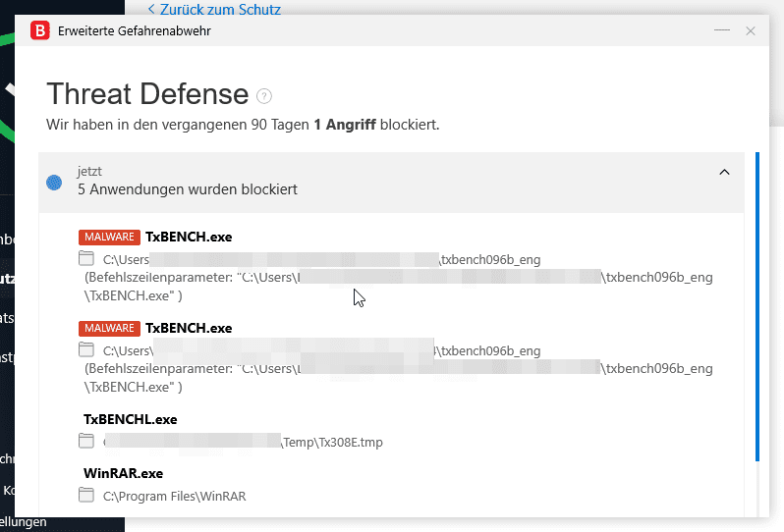The width and height of the screenshot is (784, 532).
Task: Close the Erweiterte Gefahrenabwehr window
Action: 751,31
